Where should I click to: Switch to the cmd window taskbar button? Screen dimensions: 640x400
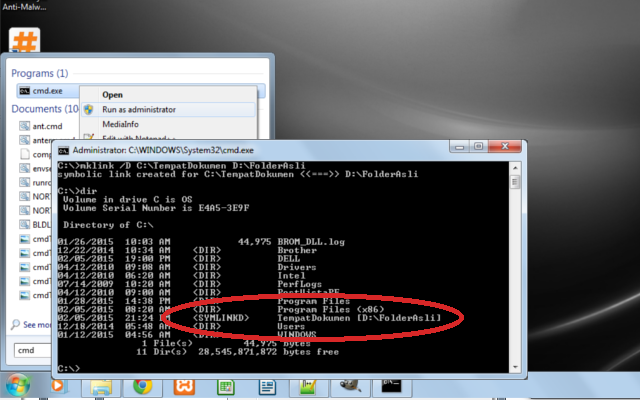coord(392,386)
